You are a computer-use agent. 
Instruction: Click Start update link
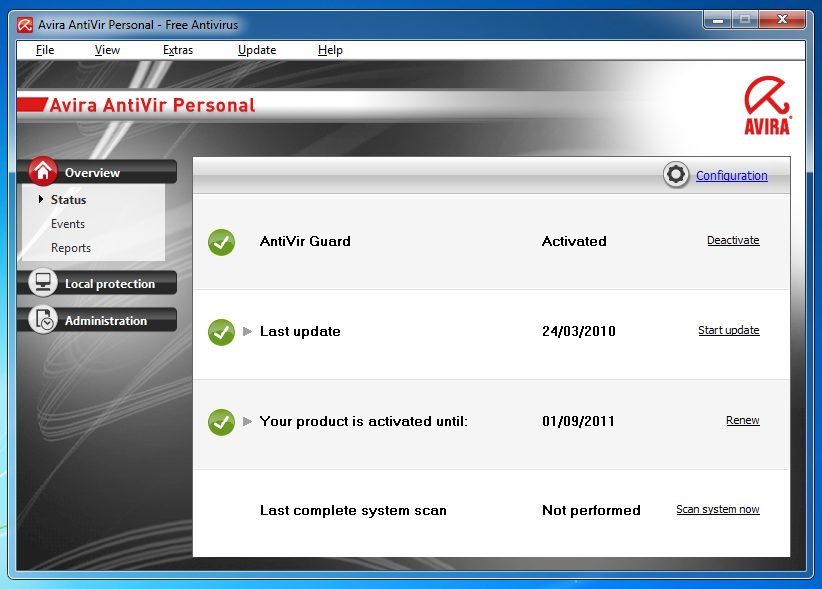click(x=728, y=331)
